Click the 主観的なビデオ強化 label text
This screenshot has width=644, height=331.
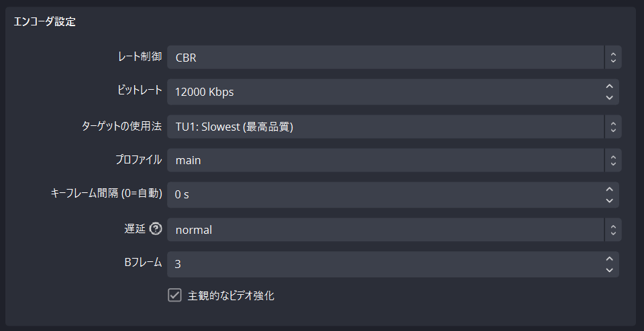pyautogui.click(x=231, y=295)
